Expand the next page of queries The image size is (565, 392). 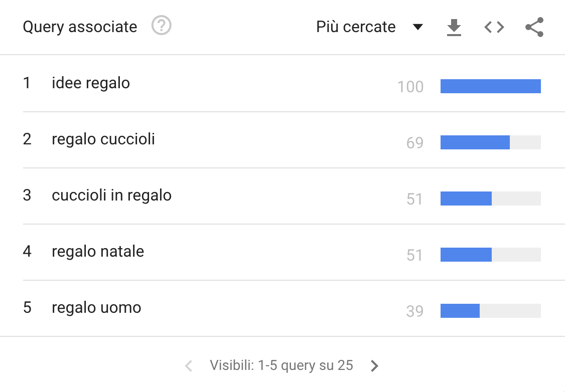(x=374, y=365)
